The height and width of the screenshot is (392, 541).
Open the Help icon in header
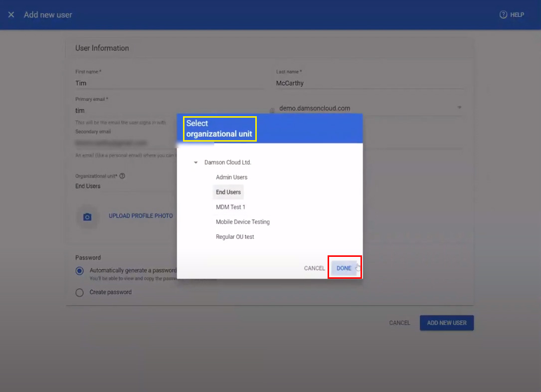tap(504, 15)
